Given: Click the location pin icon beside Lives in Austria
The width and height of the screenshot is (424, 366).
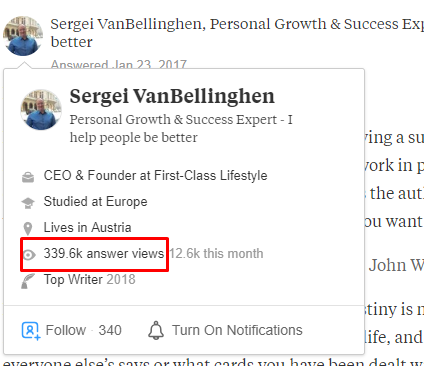Looking at the screenshot, I should click(x=28, y=228).
